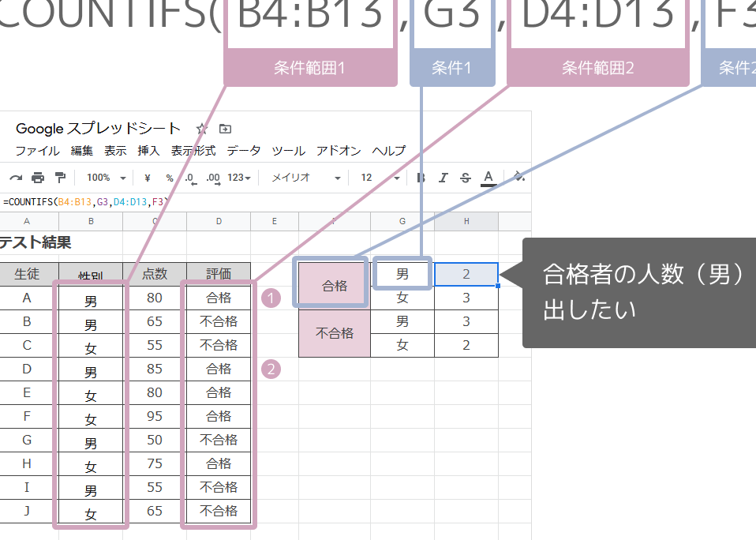Screen dimensions: 756x540
Task: Open the 100% zoom dropdown
Action: pos(107,178)
